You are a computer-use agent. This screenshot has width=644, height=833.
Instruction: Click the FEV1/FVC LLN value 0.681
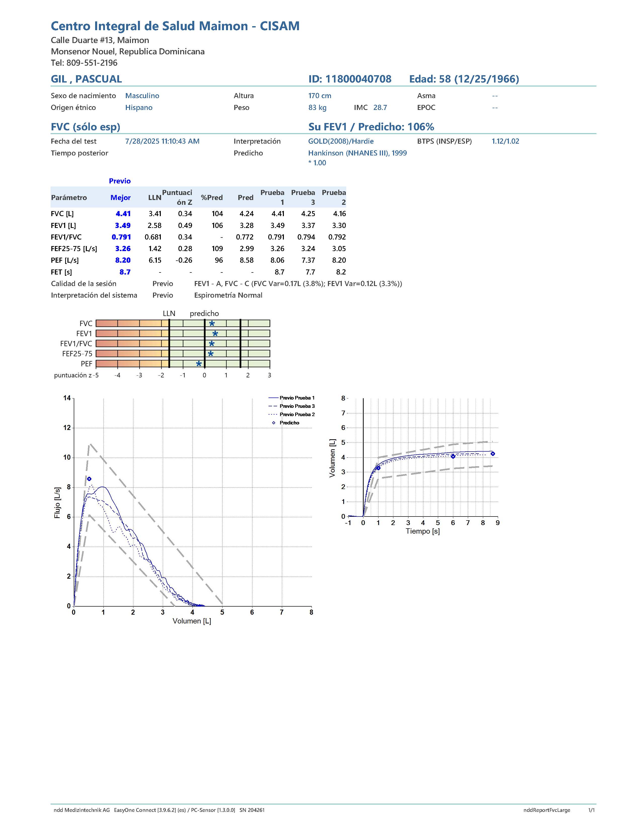pos(153,237)
